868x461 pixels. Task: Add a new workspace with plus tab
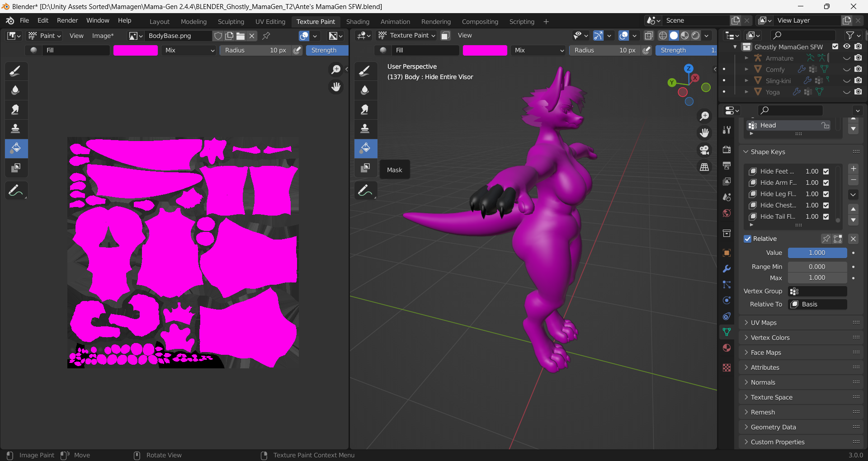click(x=546, y=22)
